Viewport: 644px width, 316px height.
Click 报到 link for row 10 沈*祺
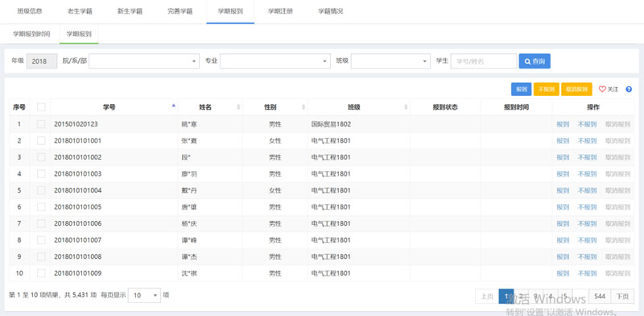pos(563,273)
